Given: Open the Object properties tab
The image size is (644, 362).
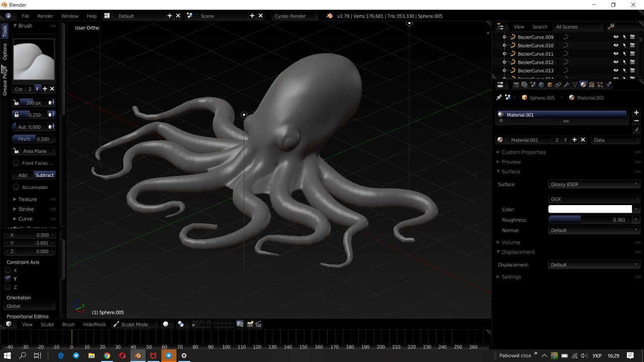Looking at the screenshot, I should click(x=550, y=84).
